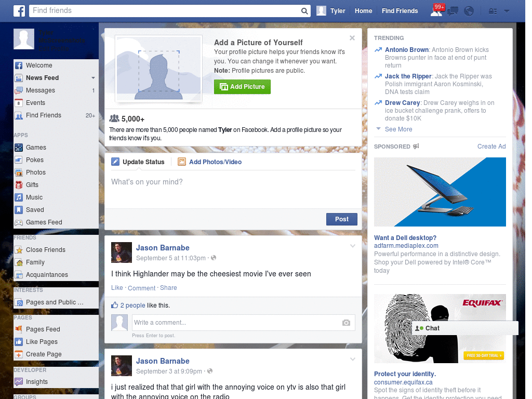This screenshot has height=399, width=532.
Task: Select News Feed in sidebar
Action: coord(43,78)
